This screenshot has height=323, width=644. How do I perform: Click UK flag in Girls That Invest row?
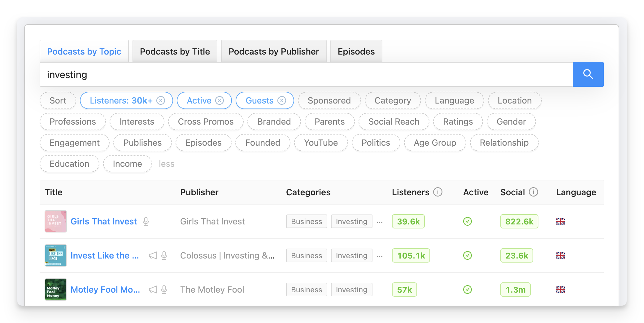point(560,221)
